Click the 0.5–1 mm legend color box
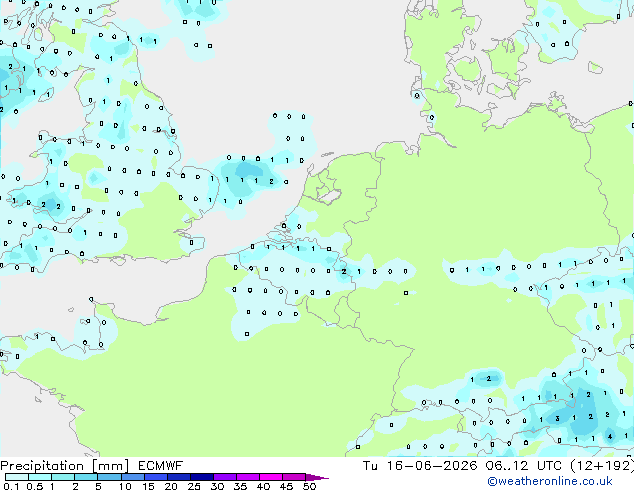This screenshot has height=490, width=634. coord(40,477)
